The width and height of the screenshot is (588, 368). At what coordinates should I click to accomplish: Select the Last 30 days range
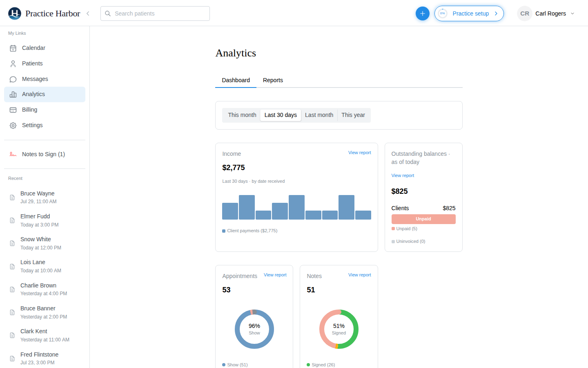281,115
